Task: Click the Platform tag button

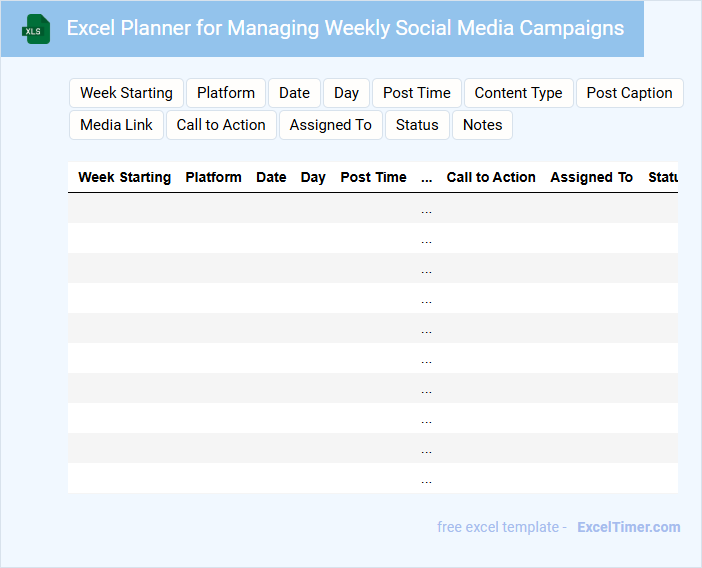Action: click(226, 93)
